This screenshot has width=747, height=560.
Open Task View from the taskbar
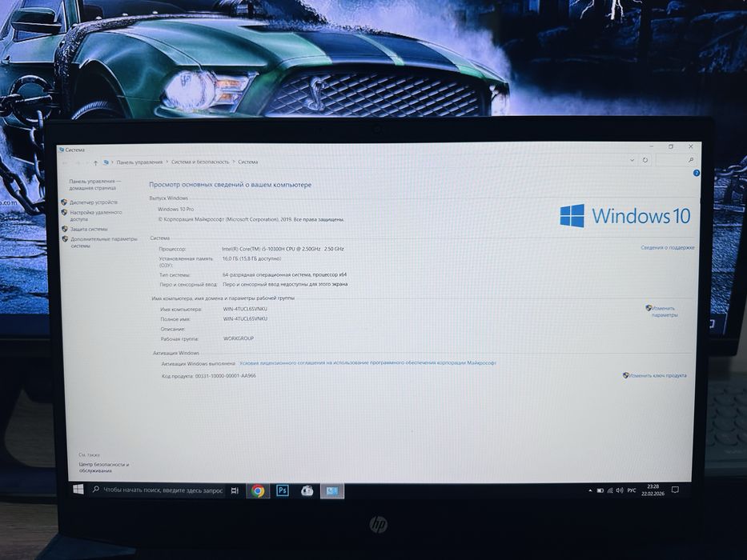[x=235, y=490]
